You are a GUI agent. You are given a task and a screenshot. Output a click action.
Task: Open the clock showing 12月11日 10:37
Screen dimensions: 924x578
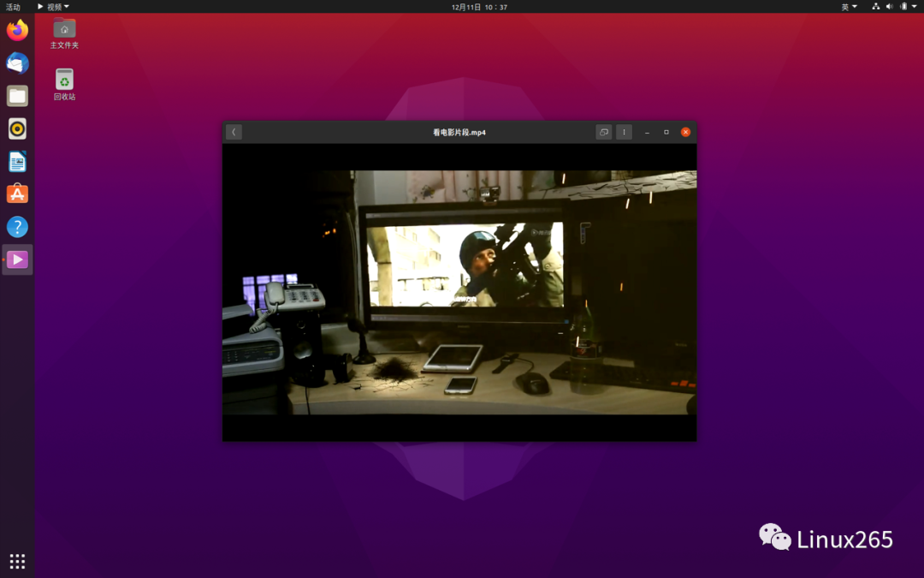479,7
